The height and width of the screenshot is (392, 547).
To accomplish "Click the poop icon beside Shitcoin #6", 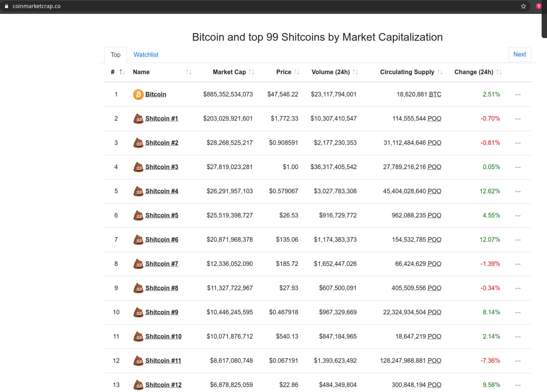I will pos(138,240).
